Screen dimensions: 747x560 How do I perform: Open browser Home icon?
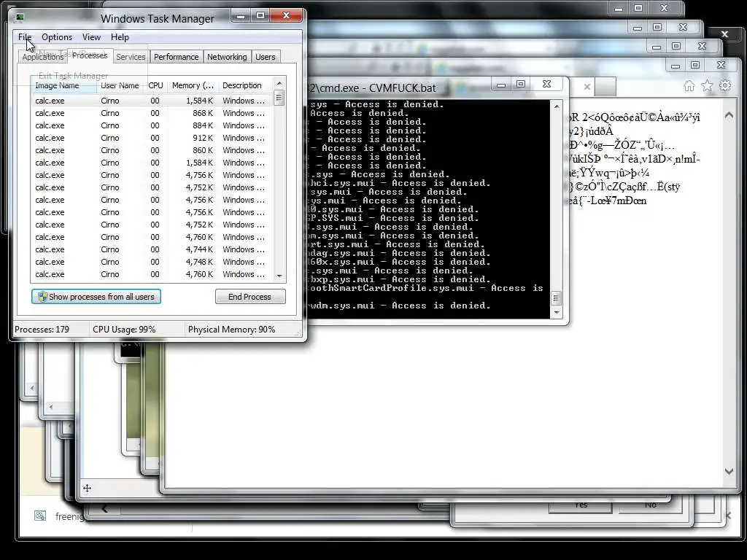689,86
